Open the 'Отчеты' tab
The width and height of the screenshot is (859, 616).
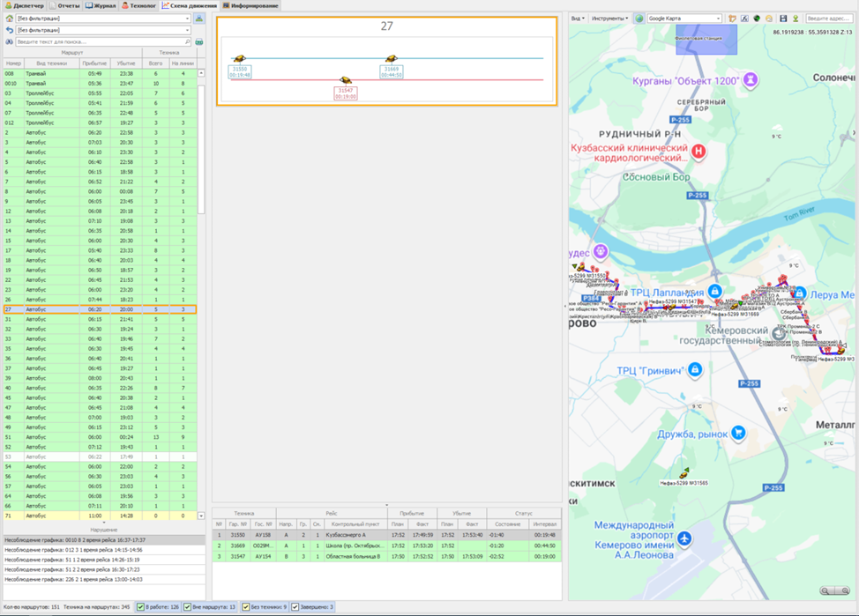coord(64,5)
